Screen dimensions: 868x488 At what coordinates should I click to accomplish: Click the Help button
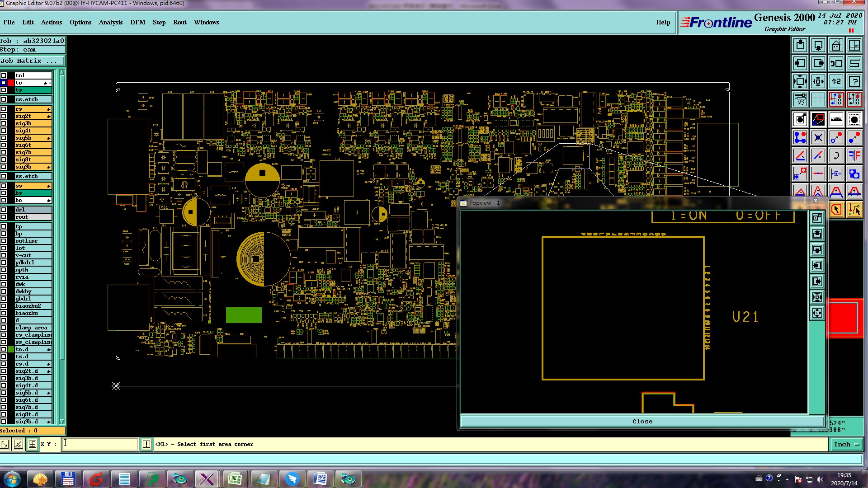[663, 22]
